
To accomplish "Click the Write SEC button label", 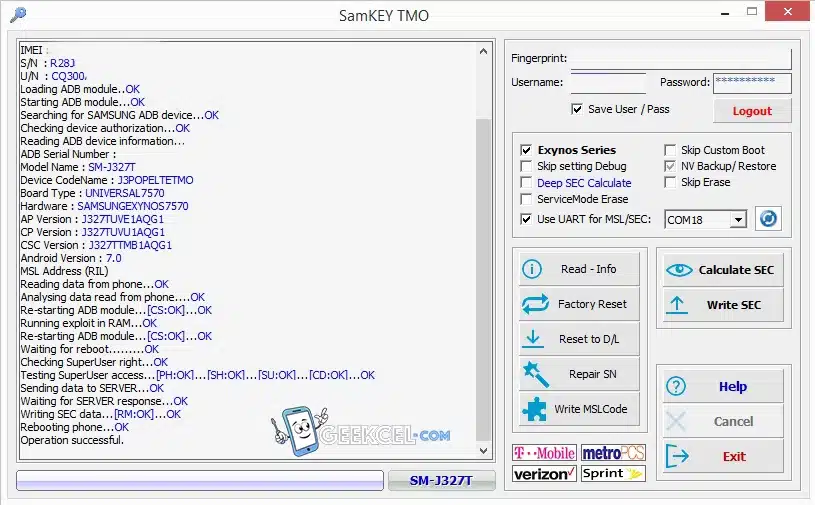I will coord(733,305).
